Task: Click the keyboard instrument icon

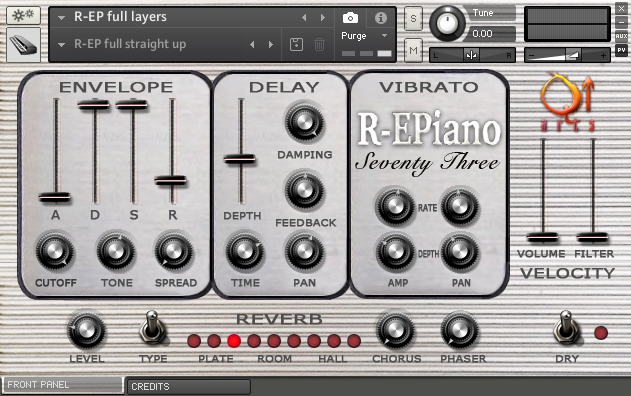Action: (x=23, y=45)
